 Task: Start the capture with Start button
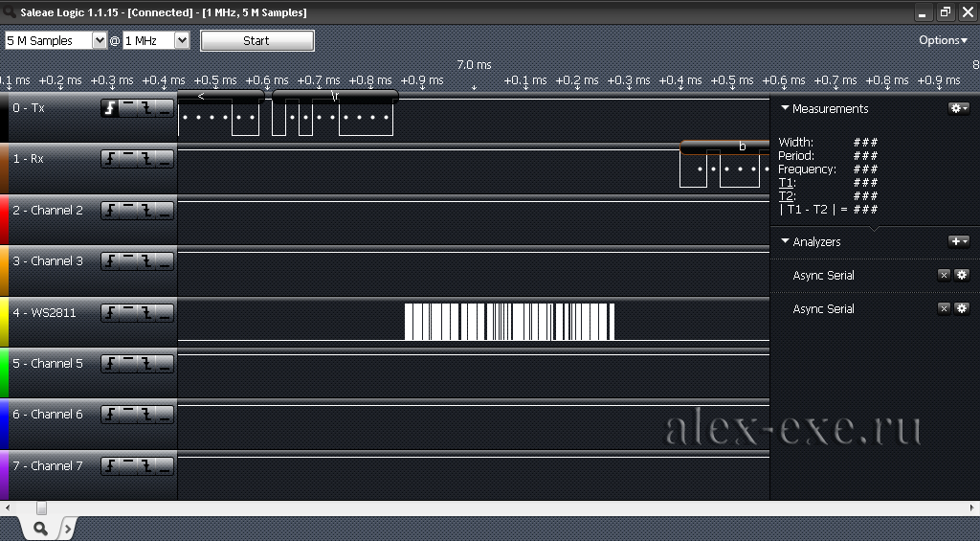click(256, 40)
